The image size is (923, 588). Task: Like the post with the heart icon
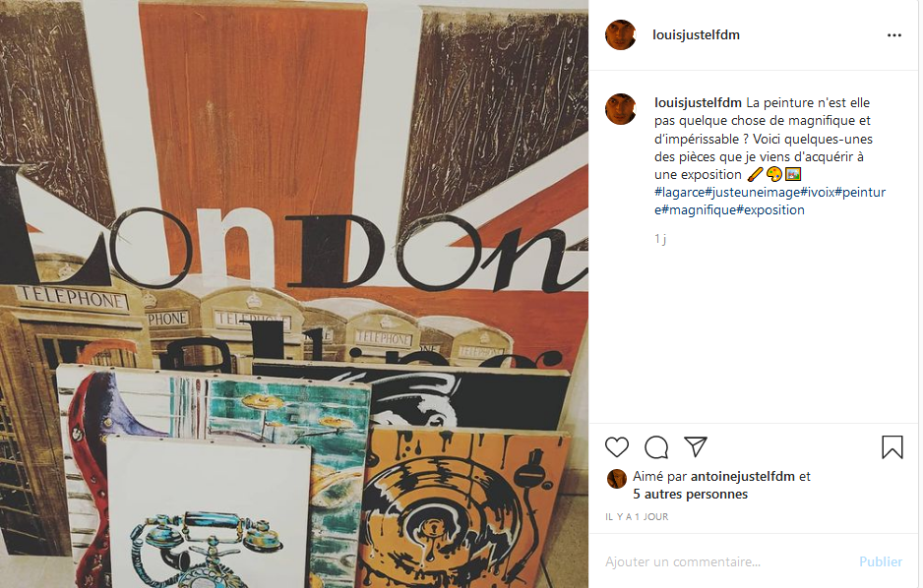click(x=617, y=447)
